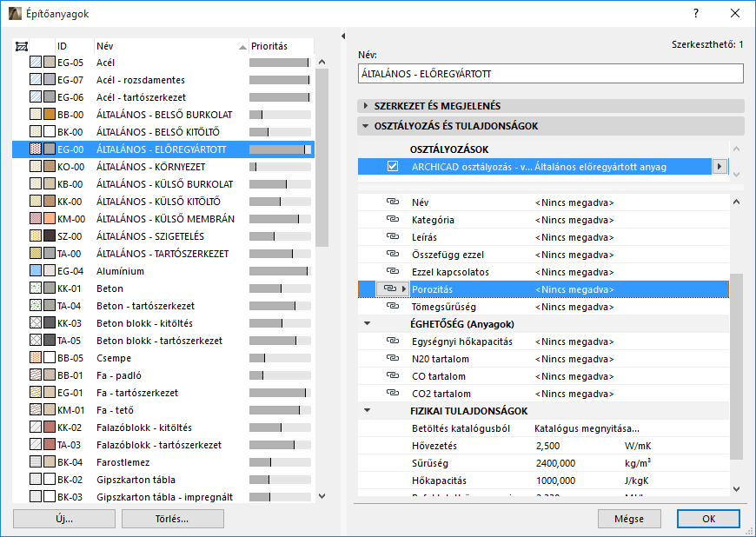Image resolution: width=756 pixels, height=537 pixels.
Task: Click the Új... button
Action: [x=64, y=519]
